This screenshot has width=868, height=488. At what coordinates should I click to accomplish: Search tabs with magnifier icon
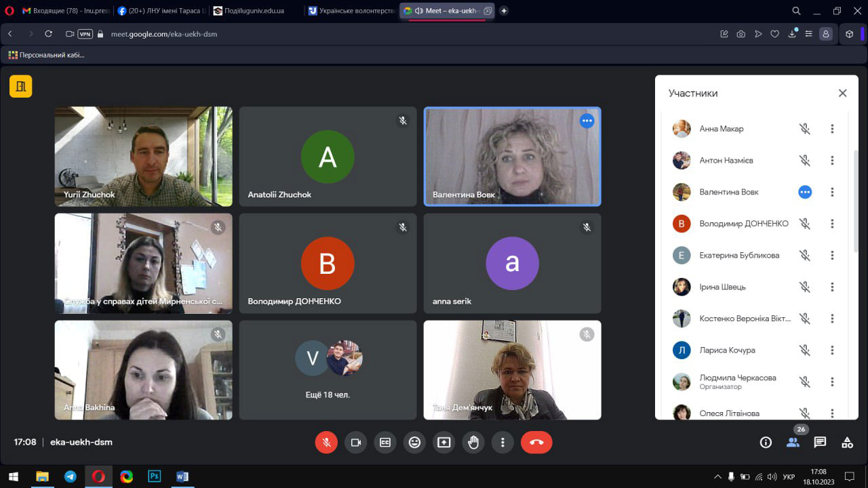(x=797, y=11)
